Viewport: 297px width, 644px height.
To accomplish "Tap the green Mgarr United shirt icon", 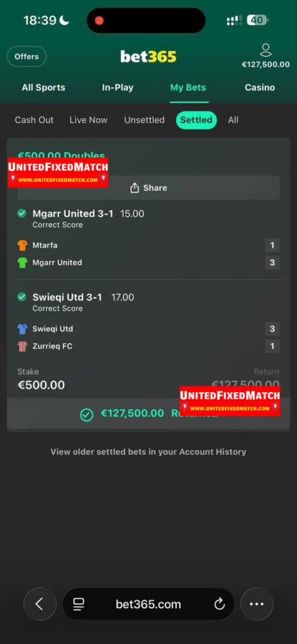I will click(x=22, y=263).
